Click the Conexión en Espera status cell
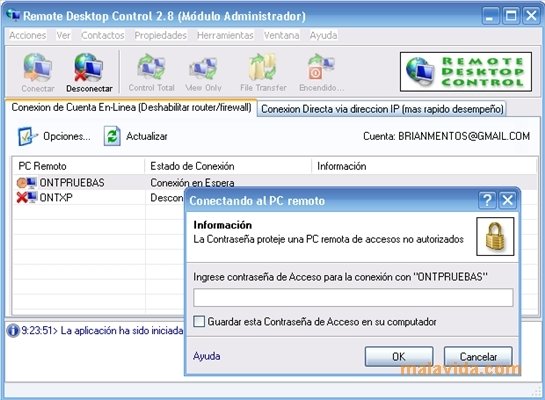Viewport: 545px width, 400px height. [192, 183]
